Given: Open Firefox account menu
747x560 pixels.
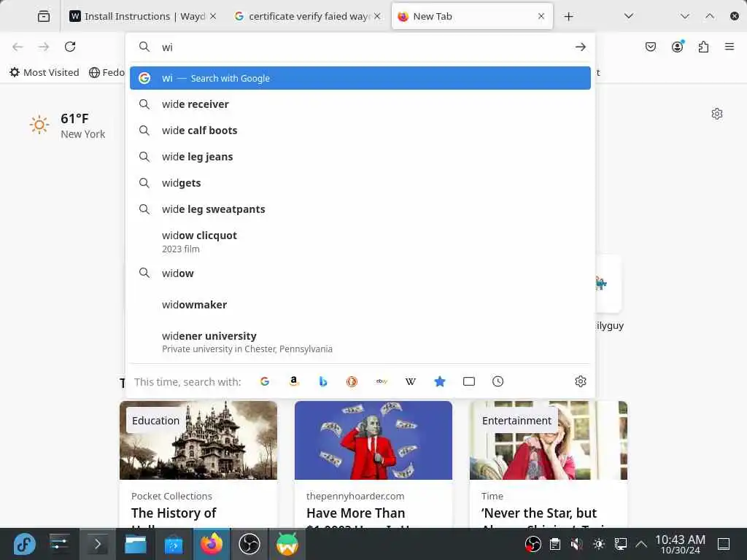Looking at the screenshot, I should (677, 47).
